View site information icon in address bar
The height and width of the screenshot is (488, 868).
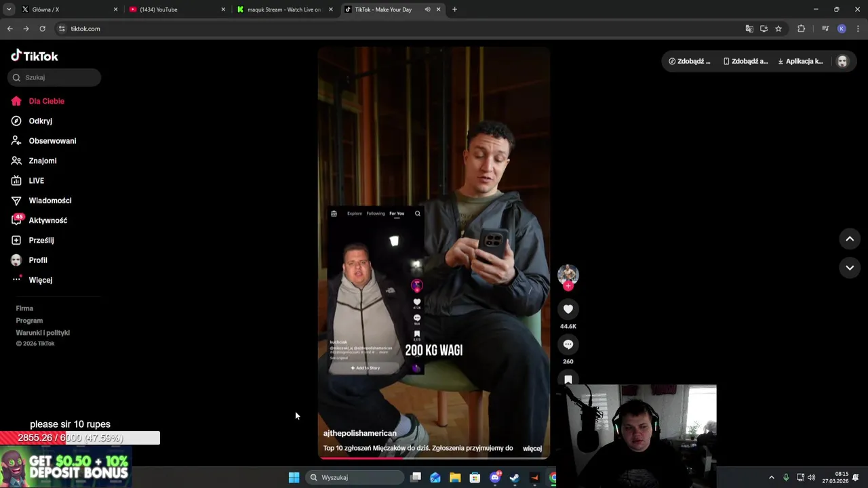point(62,28)
